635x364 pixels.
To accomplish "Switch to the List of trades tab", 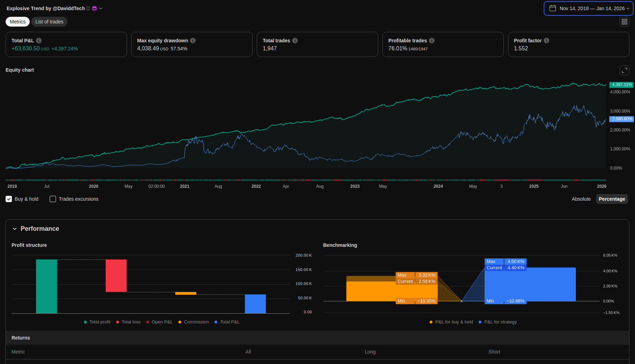I will (x=49, y=22).
